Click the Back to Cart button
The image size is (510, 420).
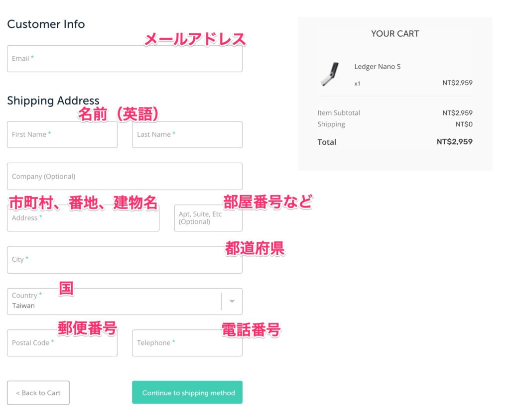38,393
